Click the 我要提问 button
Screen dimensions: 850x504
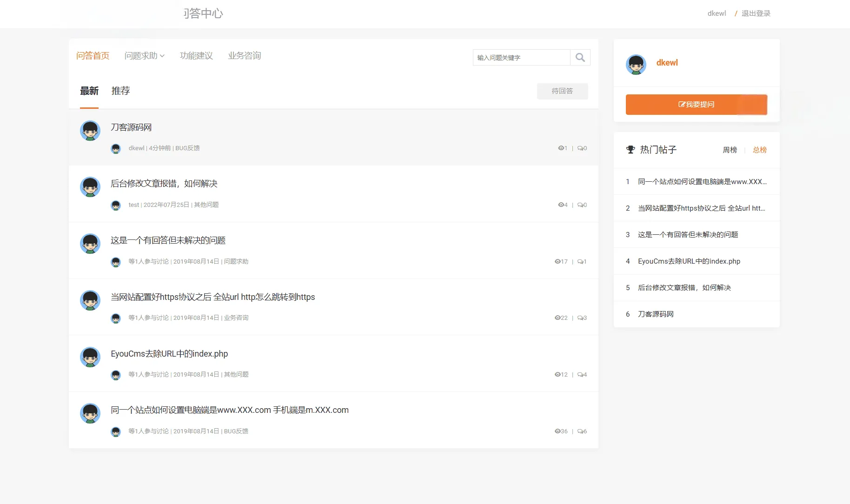(697, 105)
